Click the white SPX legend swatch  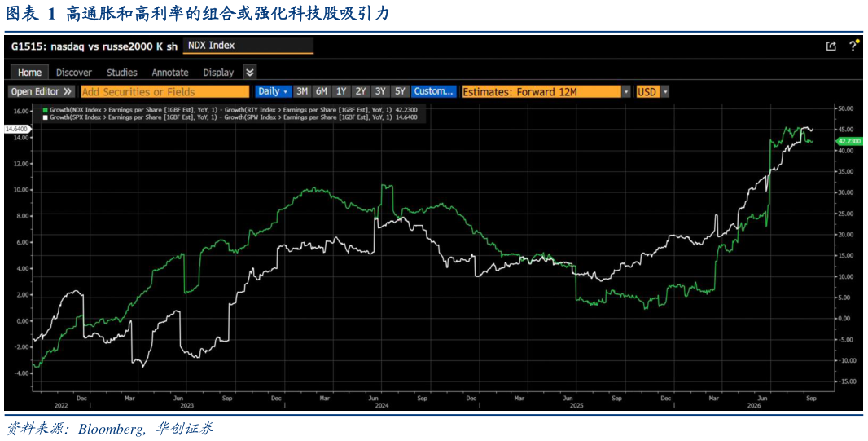[x=46, y=117]
